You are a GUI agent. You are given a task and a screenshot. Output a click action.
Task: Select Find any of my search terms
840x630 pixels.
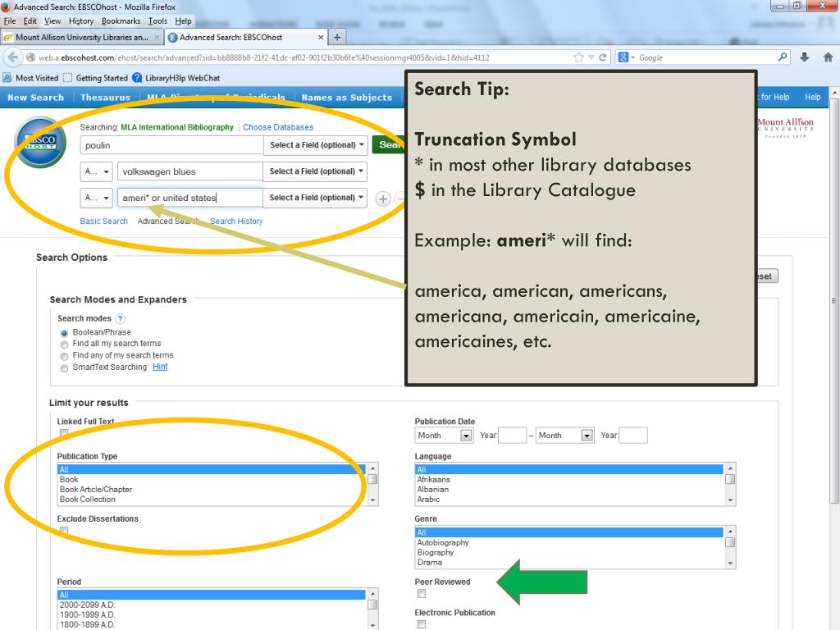(x=64, y=356)
